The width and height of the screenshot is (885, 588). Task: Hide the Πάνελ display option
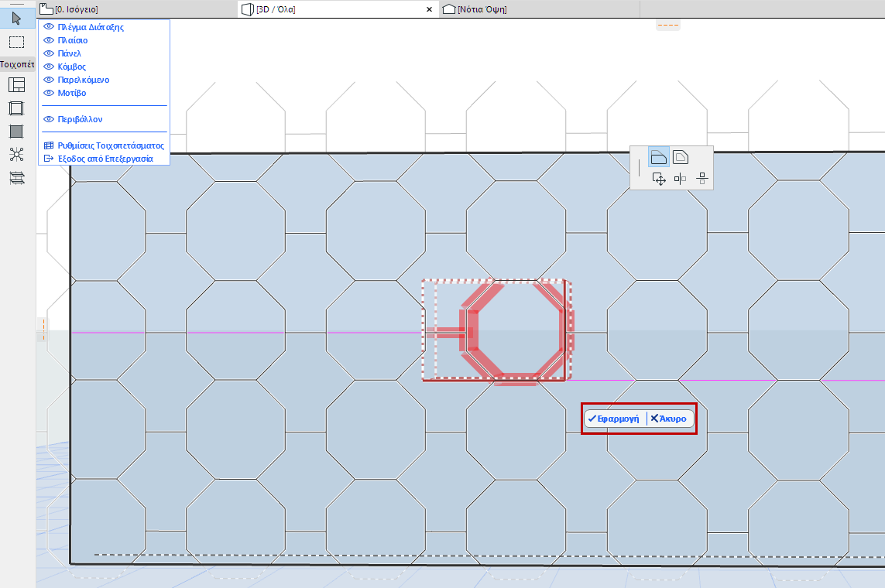pos(48,53)
